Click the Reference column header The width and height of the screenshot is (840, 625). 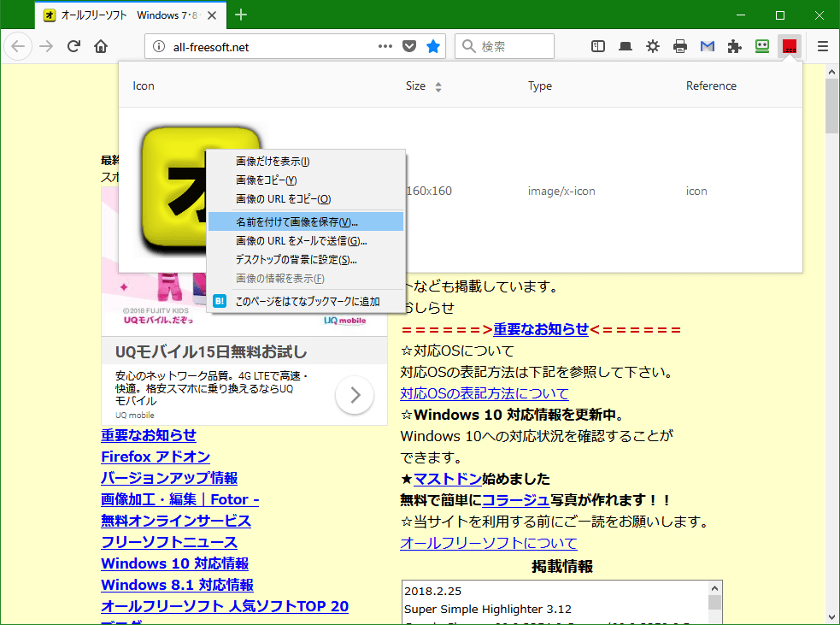pyautogui.click(x=711, y=85)
